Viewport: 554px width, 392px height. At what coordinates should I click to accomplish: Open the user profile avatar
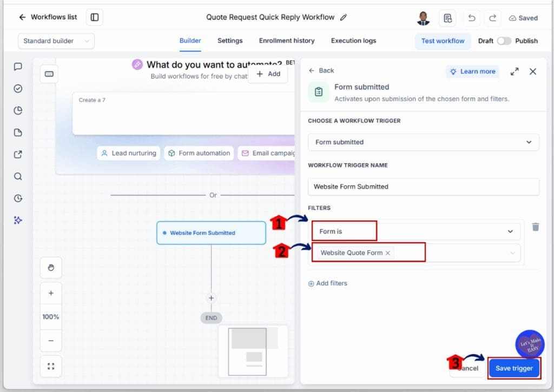point(423,18)
